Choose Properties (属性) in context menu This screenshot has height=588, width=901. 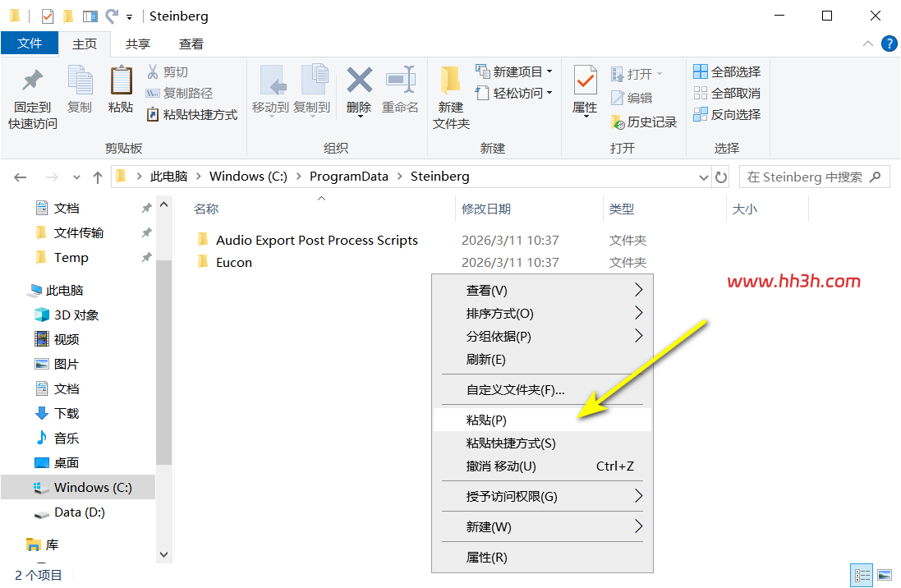542,558
